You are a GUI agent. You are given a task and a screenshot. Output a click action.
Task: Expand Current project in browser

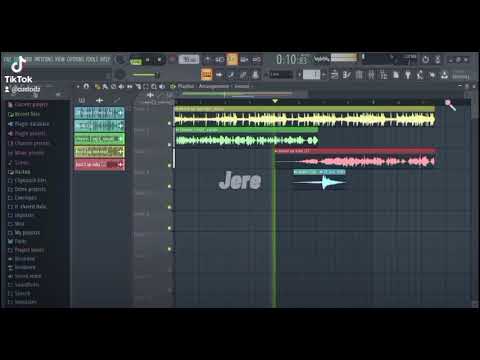(28, 104)
